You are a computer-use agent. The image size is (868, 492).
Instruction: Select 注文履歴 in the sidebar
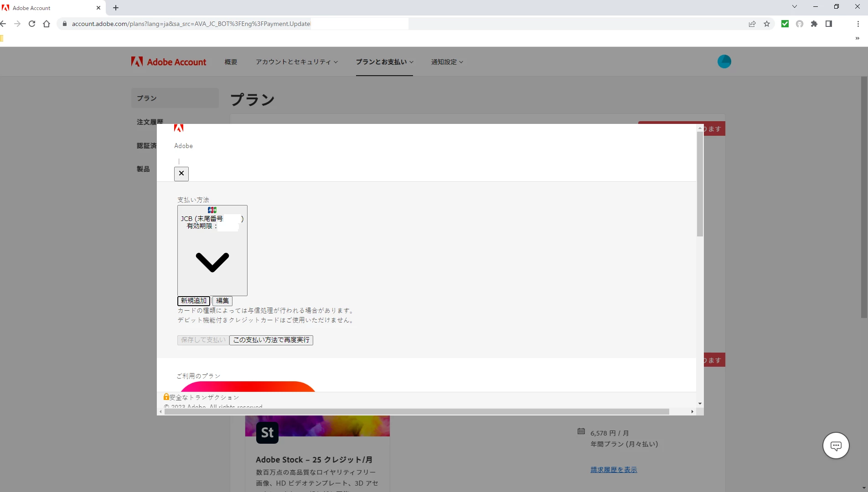tap(150, 122)
